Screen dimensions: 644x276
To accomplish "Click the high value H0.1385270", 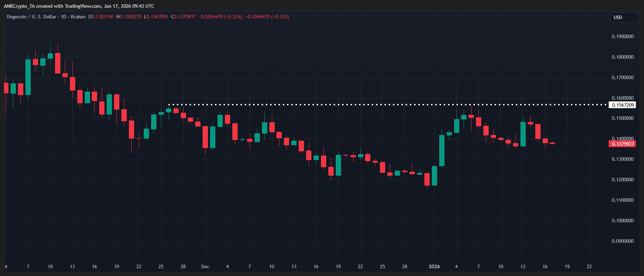I will (129, 17).
